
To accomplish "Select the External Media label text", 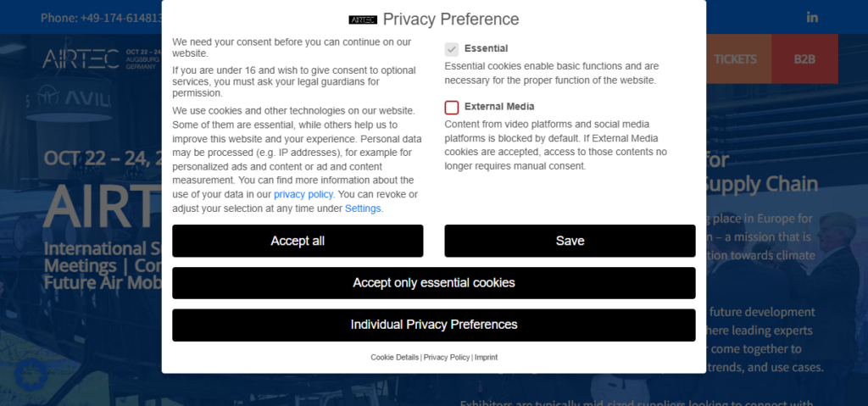I will tap(499, 106).
